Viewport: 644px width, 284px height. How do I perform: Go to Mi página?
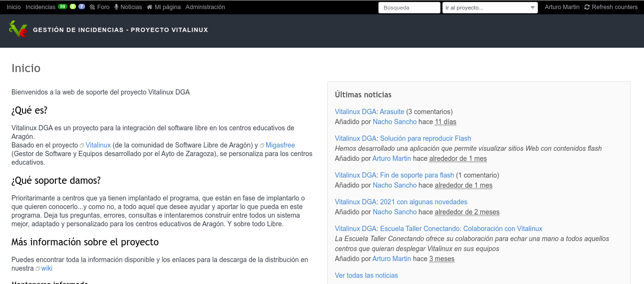[164, 7]
